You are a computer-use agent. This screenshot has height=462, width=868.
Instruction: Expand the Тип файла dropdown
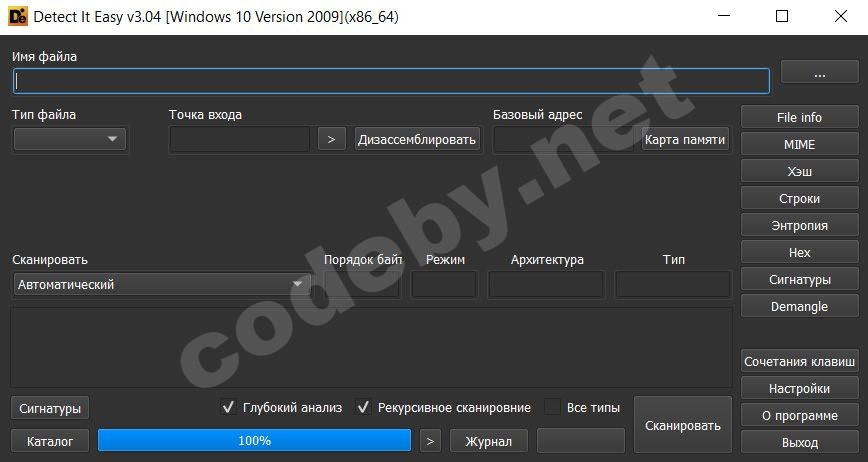point(70,139)
